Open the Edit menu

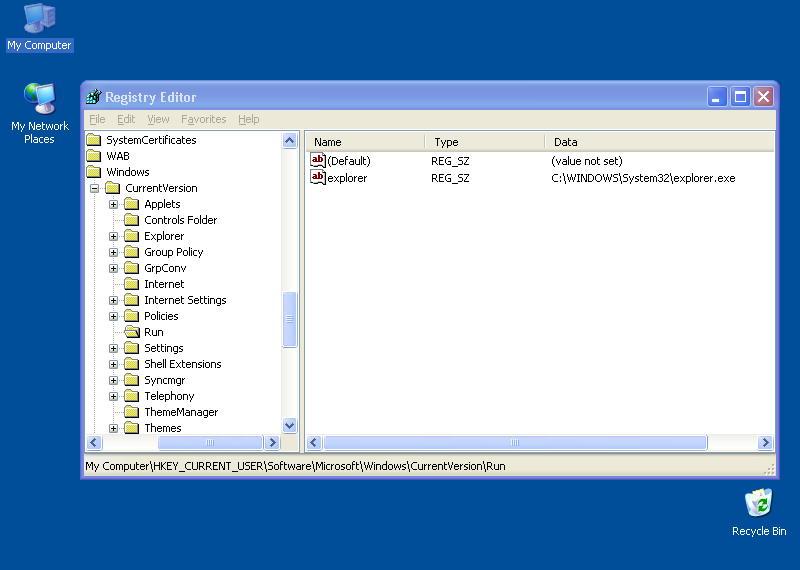[126, 119]
